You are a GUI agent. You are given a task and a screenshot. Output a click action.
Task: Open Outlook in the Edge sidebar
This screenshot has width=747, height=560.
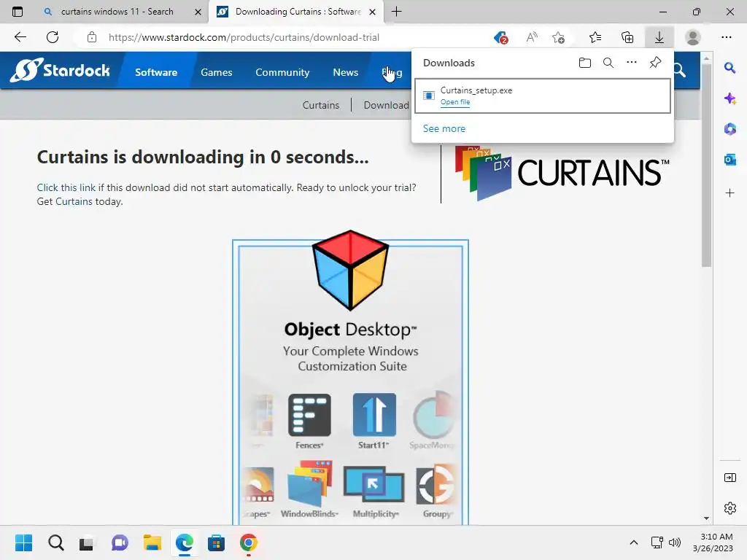[729, 160]
